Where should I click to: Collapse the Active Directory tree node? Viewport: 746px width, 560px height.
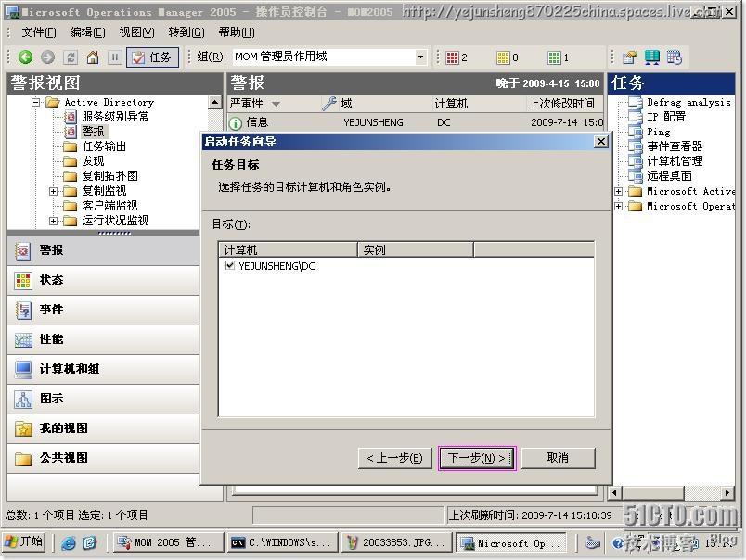pyautogui.click(x=35, y=102)
